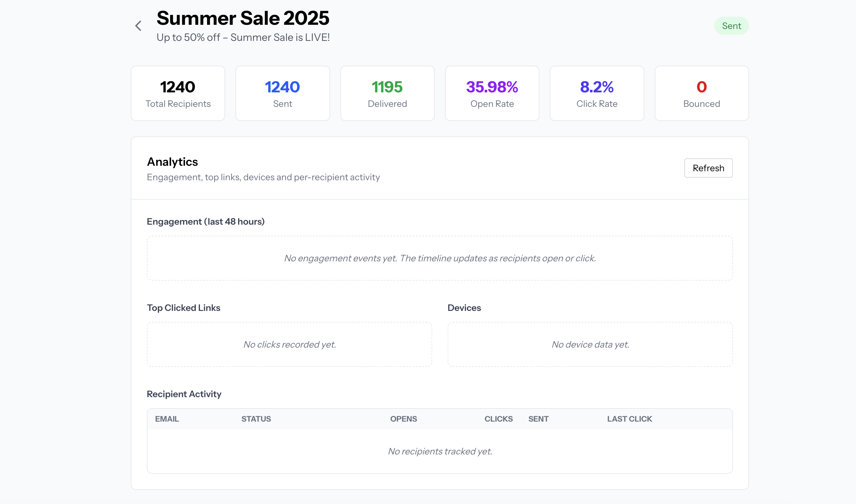Click the No device data yet box

(590, 344)
